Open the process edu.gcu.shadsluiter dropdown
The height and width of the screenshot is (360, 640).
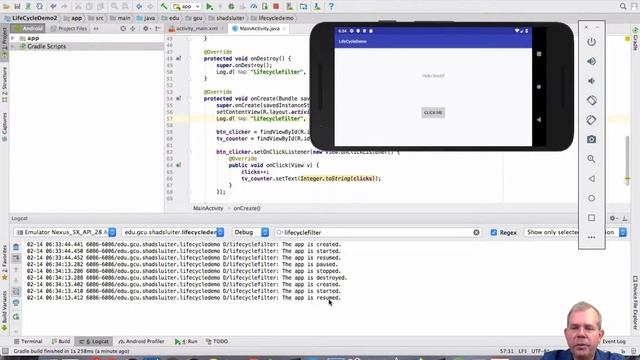[173, 232]
